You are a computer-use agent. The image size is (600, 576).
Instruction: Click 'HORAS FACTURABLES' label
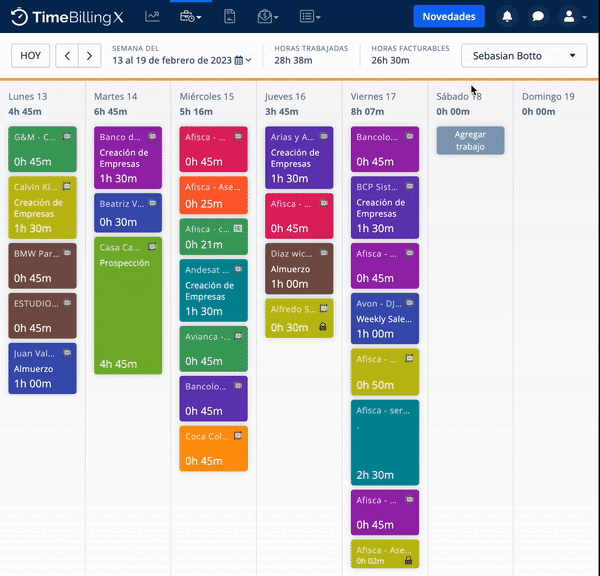pyautogui.click(x=410, y=48)
